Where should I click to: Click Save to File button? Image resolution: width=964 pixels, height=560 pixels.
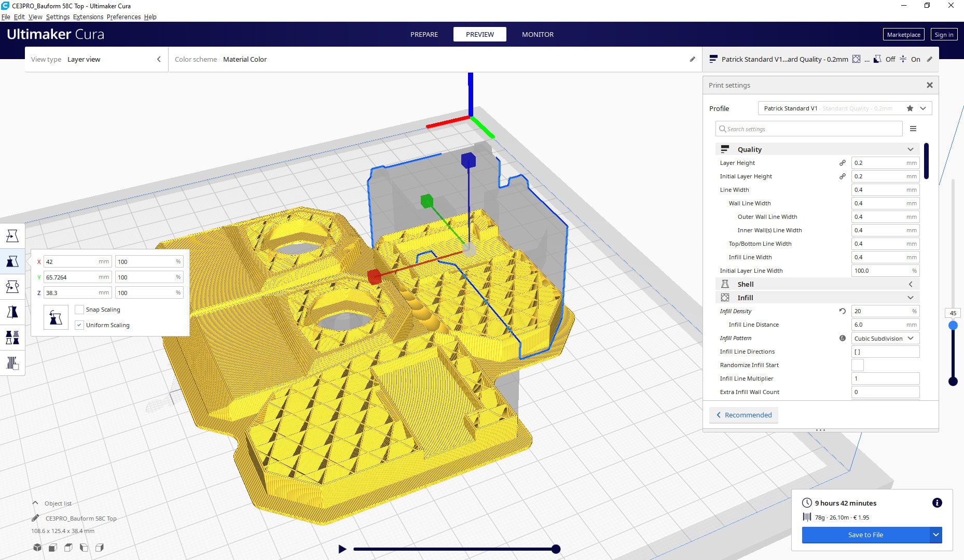(865, 535)
